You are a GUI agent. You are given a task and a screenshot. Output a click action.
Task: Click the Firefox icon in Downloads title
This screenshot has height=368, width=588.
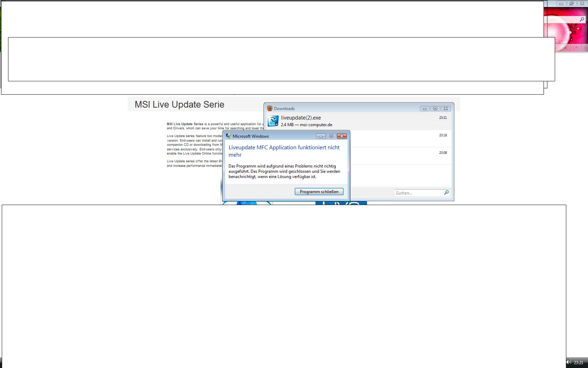(270, 108)
